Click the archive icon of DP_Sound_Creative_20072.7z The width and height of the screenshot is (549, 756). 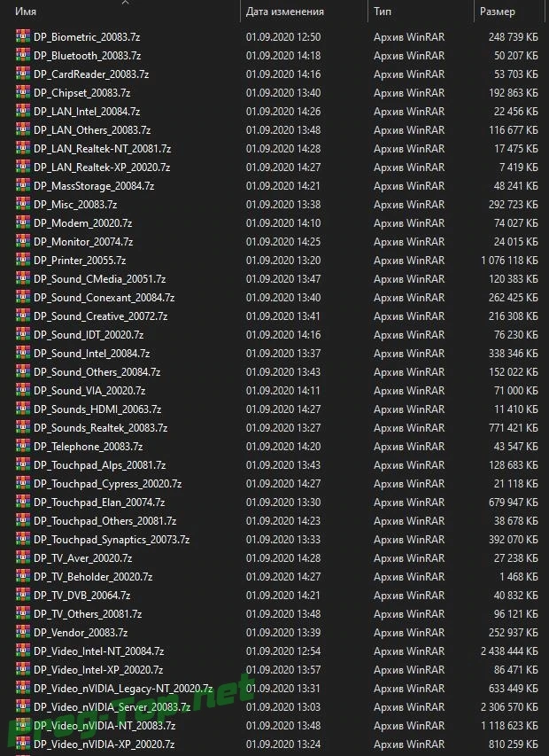[23, 316]
